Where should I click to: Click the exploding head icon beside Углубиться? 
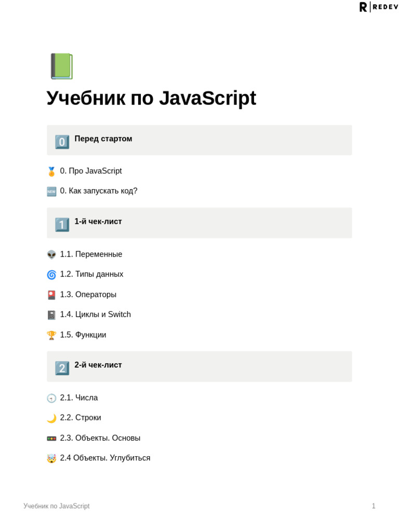(x=51, y=458)
